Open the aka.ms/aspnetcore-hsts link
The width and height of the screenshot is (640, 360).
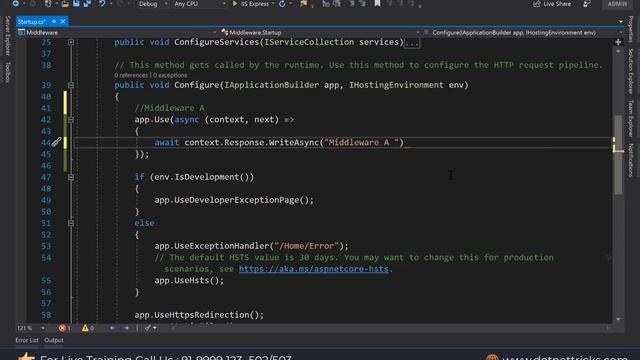[x=313, y=269]
